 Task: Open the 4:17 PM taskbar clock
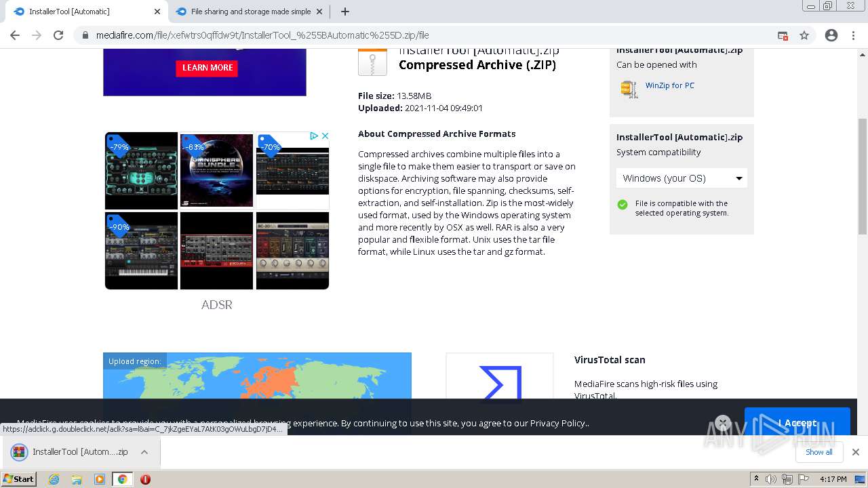833,479
